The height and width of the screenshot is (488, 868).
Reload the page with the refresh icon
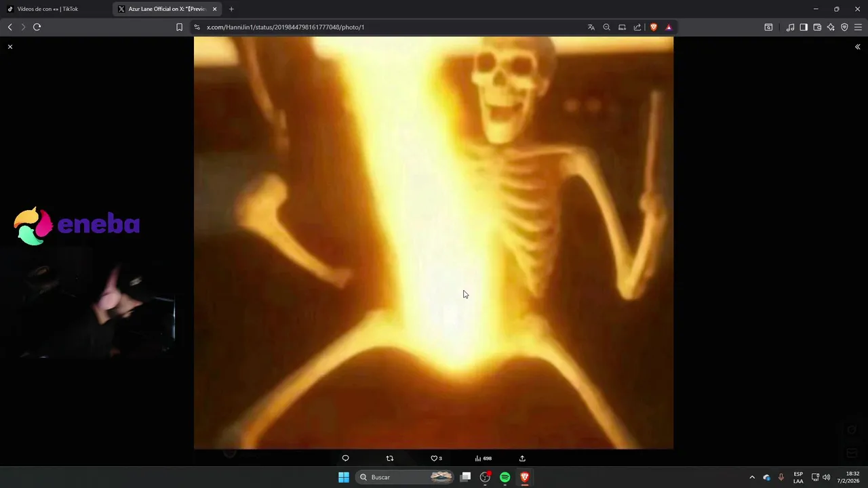(37, 27)
